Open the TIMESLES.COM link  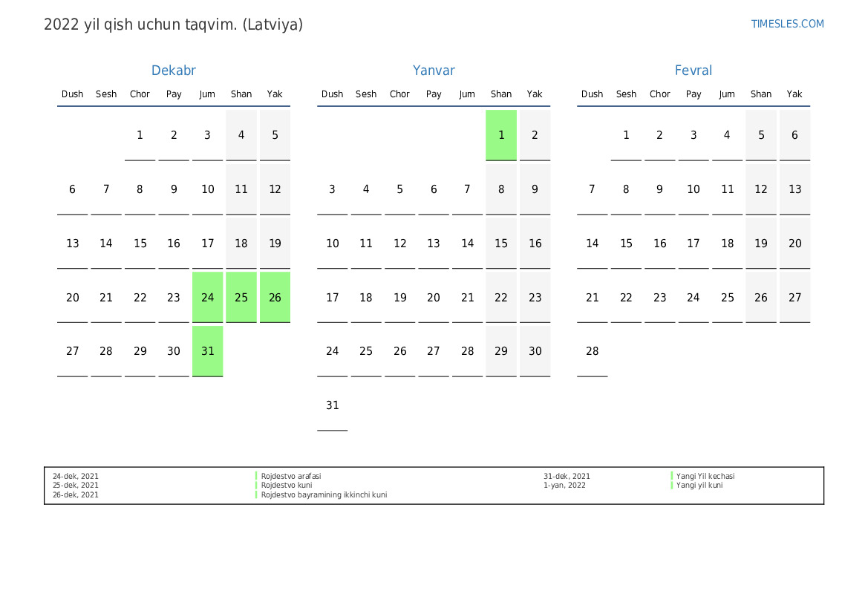(x=787, y=24)
